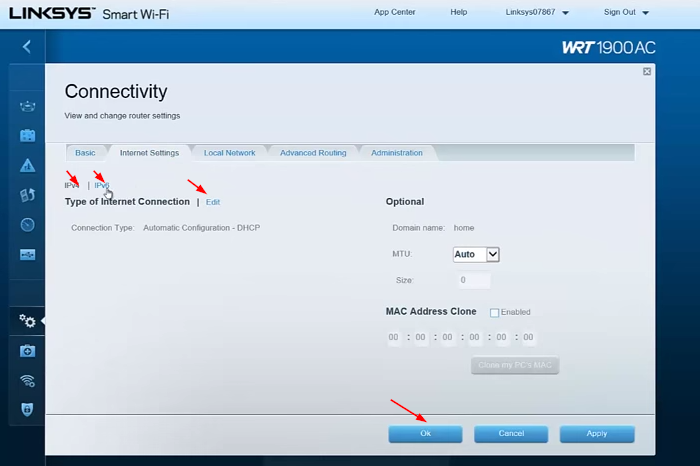
Task: Open Wireless settings Wi-Fi icon
Action: 27,380
